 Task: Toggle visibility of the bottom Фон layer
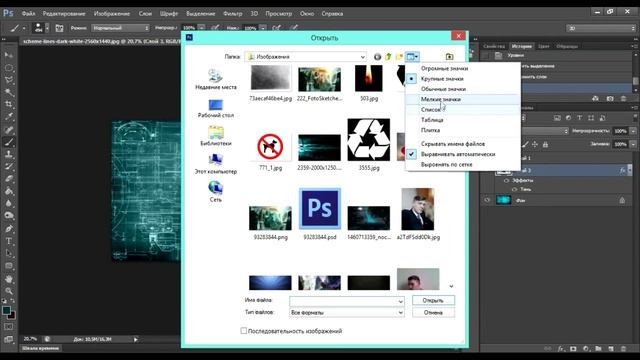pyautogui.click(x=487, y=200)
